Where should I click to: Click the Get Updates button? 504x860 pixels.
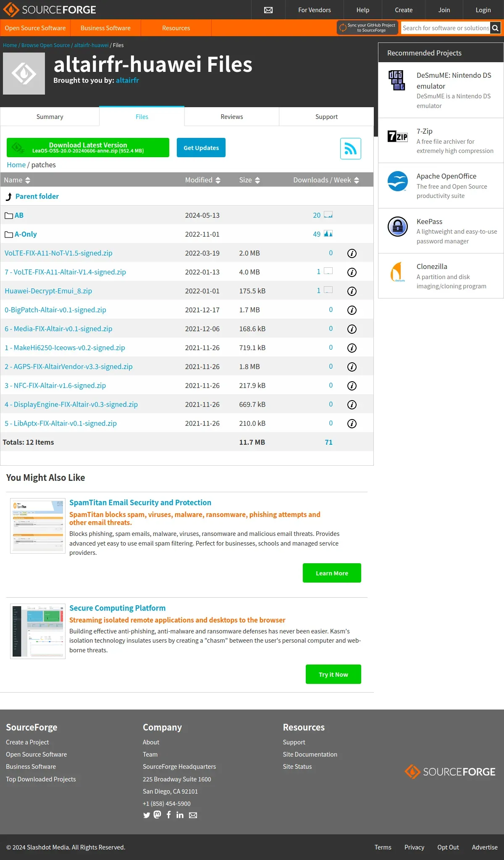(x=201, y=148)
